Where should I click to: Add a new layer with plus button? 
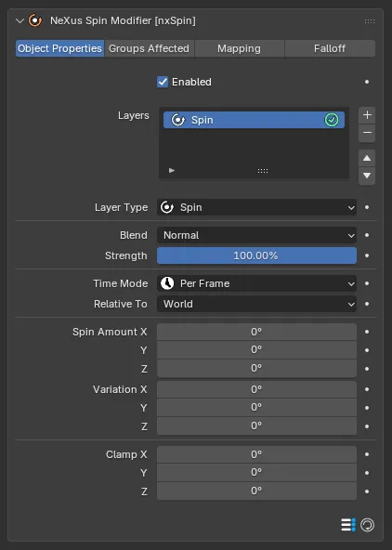(x=367, y=115)
